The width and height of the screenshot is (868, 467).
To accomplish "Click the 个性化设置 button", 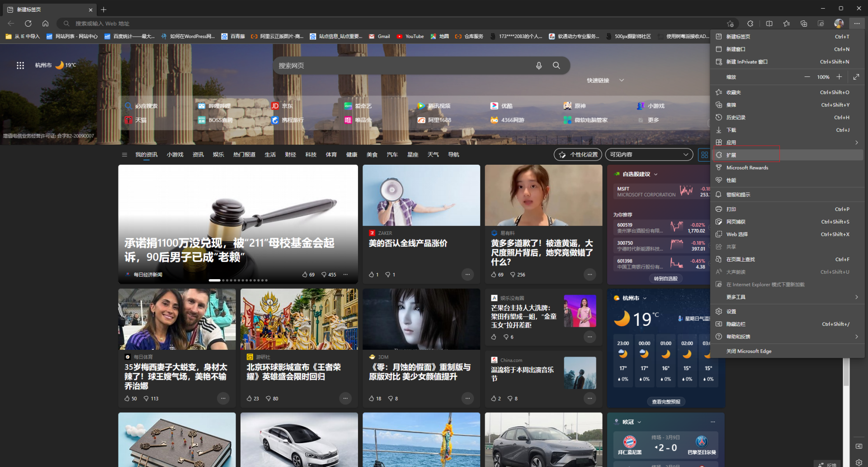I will point(578,155).
